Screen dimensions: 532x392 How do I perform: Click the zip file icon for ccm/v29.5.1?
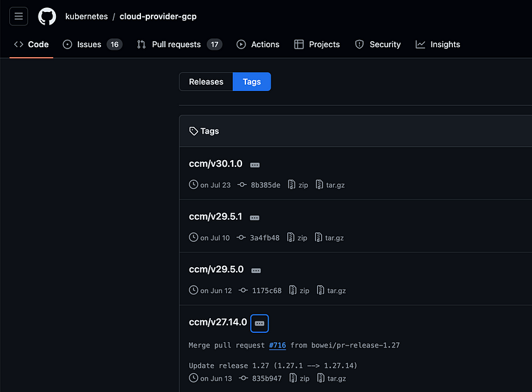pyautogui.click(x=291, y=237)
